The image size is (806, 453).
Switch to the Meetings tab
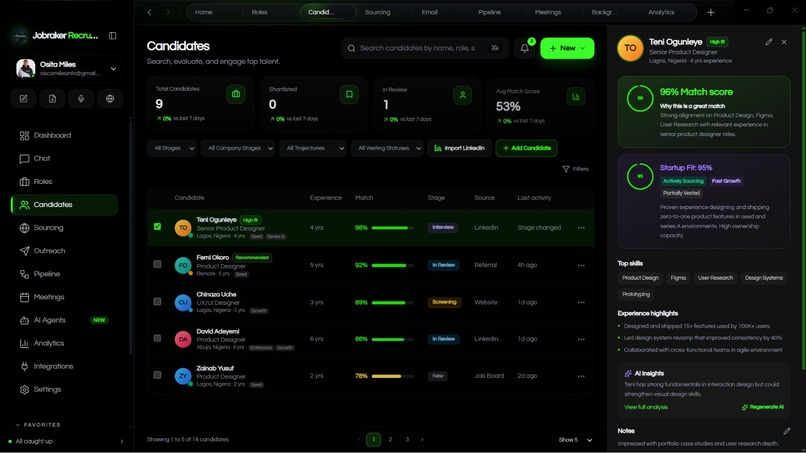(x=548, y=12)
